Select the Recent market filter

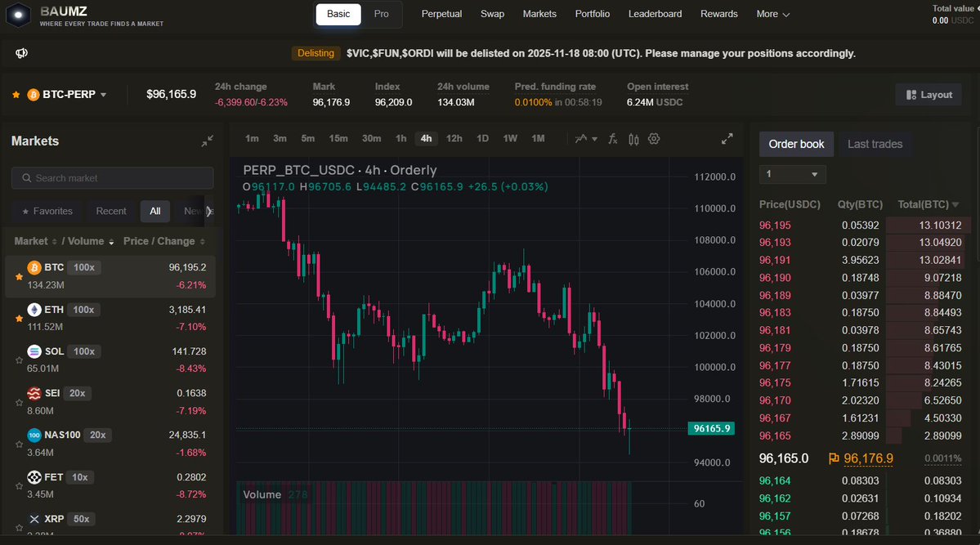click(111, 212)
